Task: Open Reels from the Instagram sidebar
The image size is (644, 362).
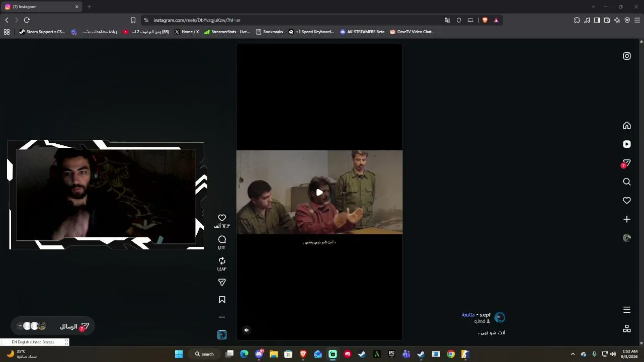Action: click(x=627, y=144)
